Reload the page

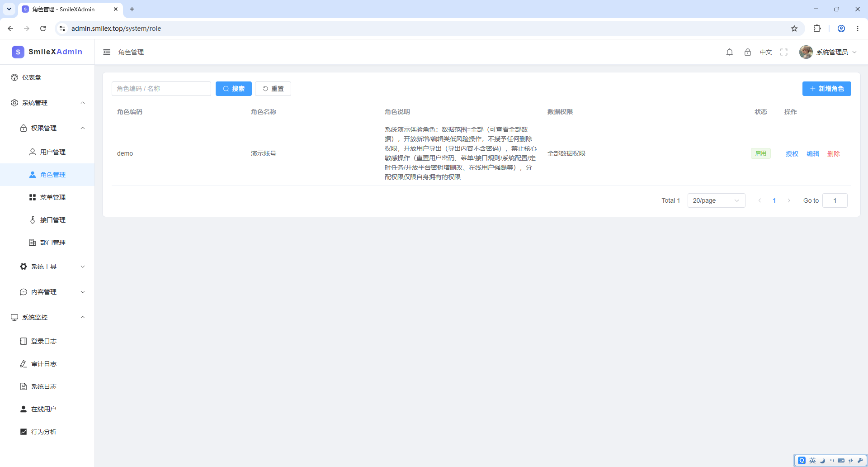click(x=43, y=29)
